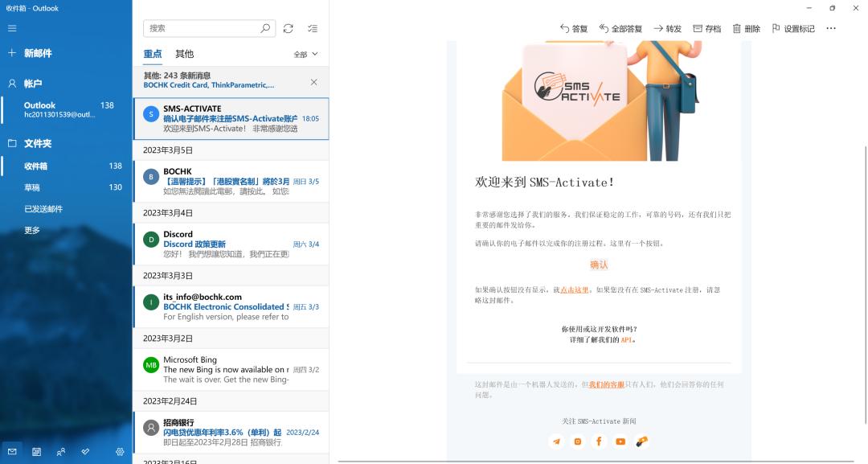Image resolution: width=868 pixels, height=464 pixels.
Task: Open the BOCHK 温馨提示 email
Action: tap(231, 182)
